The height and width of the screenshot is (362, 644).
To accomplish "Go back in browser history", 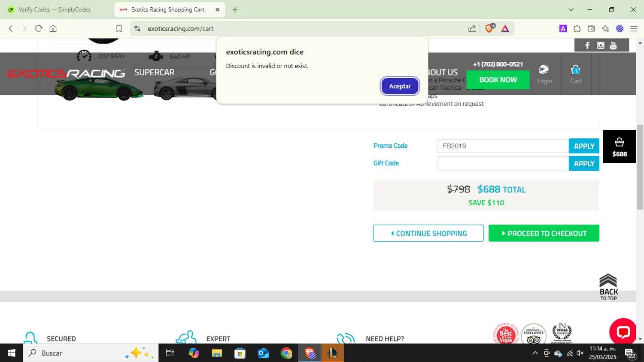I will click(11, 29).
